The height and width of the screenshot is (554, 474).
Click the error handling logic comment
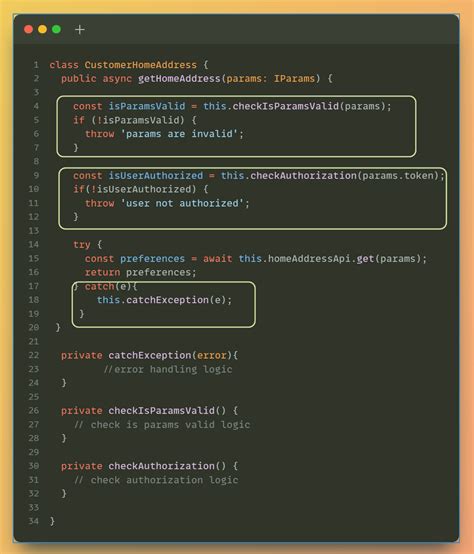(168, 370)
